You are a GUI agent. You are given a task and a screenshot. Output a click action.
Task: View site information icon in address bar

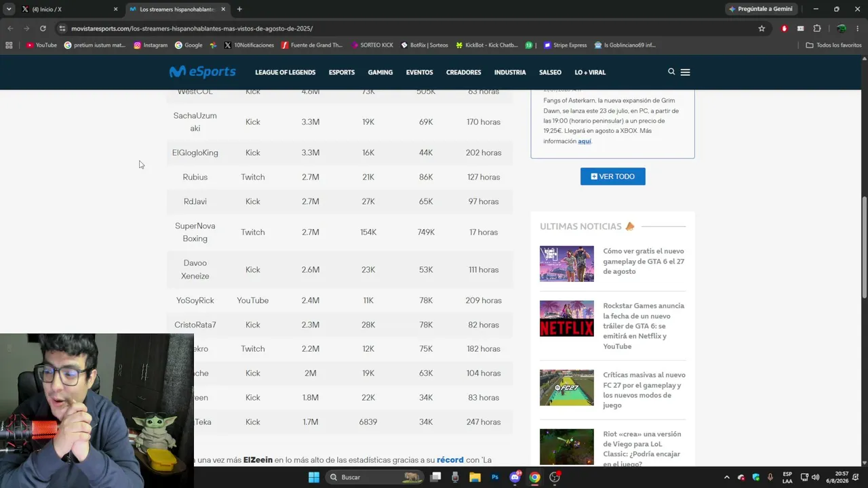pyautogui.click(x=62, y=28)
